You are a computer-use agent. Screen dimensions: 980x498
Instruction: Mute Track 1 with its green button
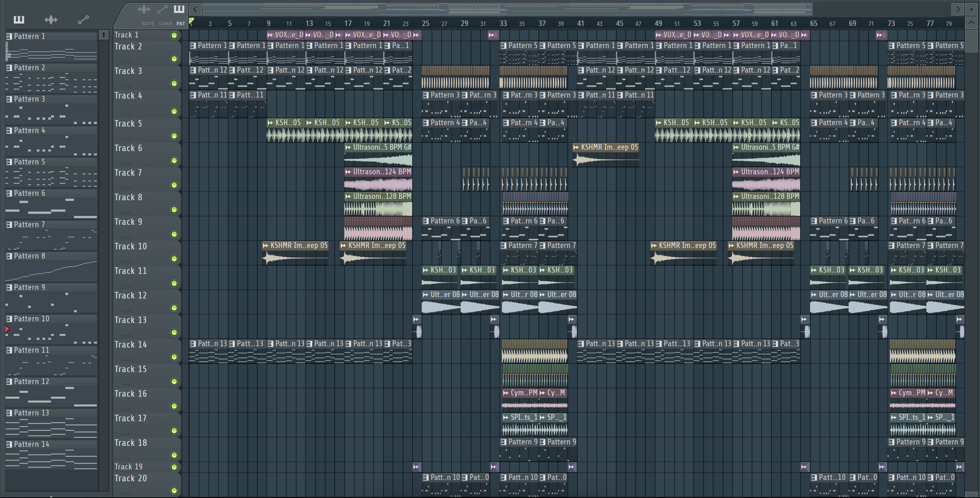174,35
